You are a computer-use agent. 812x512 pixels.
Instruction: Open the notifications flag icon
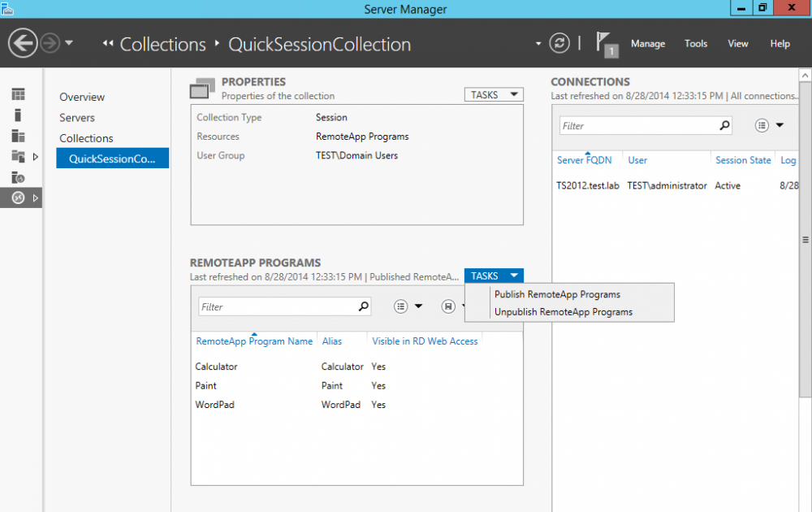[x=607, y=44]
